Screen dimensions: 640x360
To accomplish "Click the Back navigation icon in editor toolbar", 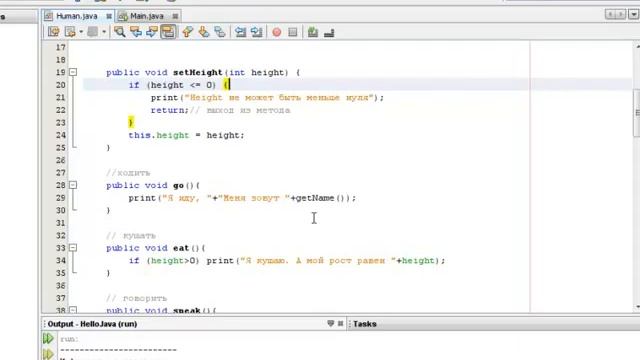I will click(70, 32).
